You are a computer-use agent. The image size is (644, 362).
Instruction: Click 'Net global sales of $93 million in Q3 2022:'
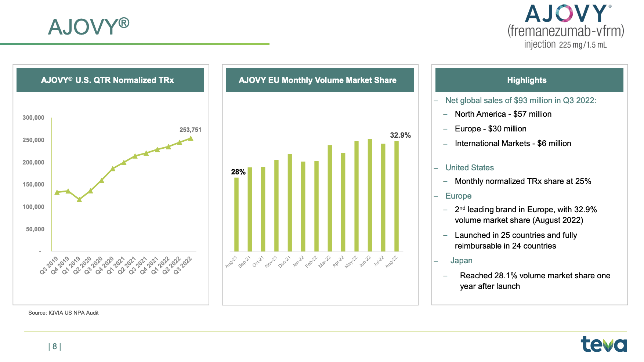tap(521, 101)
